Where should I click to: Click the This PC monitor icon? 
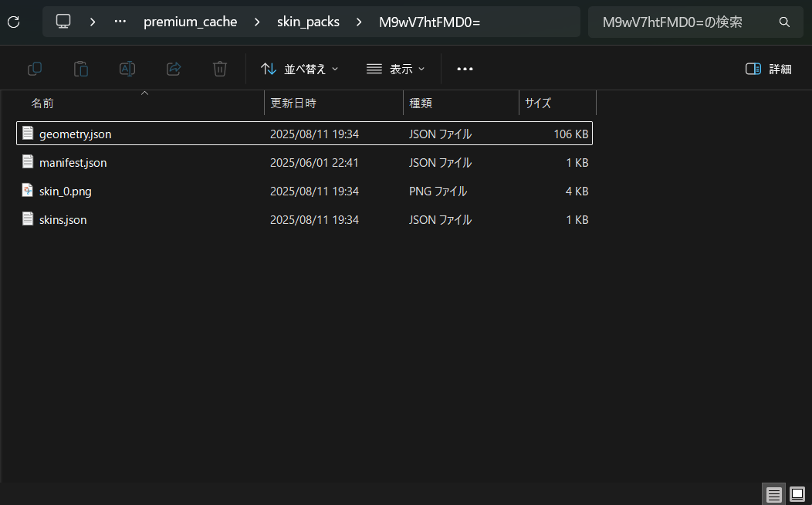point(63,22)
